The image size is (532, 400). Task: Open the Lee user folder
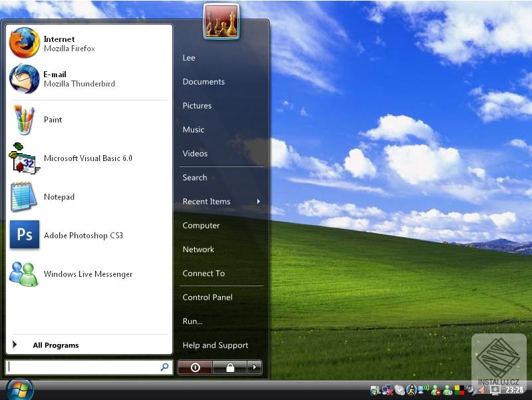[189, 58]
